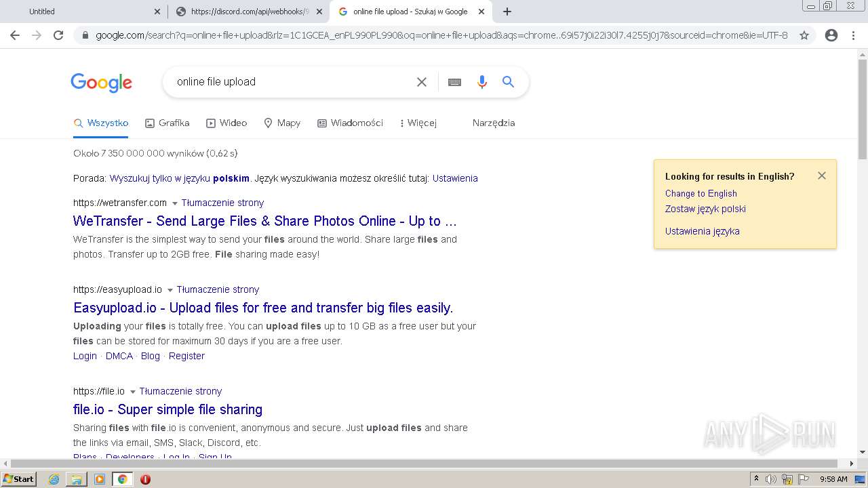Click the vertical page scrollbar

tap(863, 108)
